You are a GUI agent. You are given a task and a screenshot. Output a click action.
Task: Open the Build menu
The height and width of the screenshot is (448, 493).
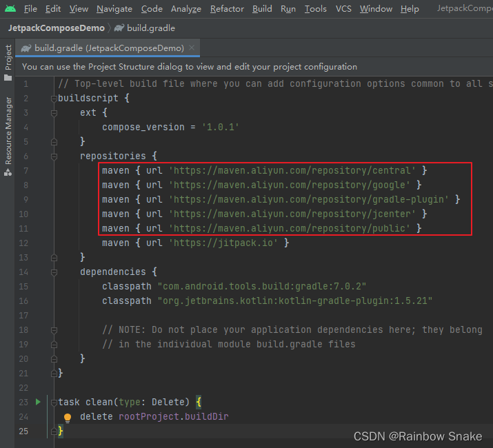[262, 9]
